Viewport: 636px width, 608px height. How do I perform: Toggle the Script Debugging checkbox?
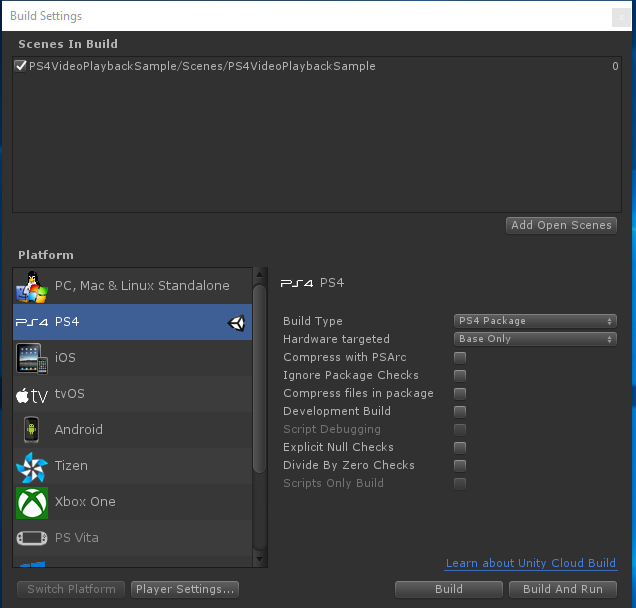(x=460, y=430)
